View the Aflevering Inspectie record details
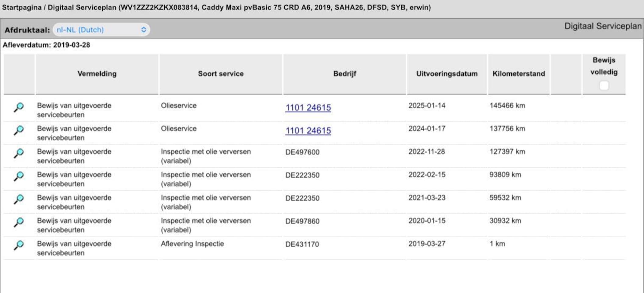This screenshot has width=644, height=293. coord(19,245)
